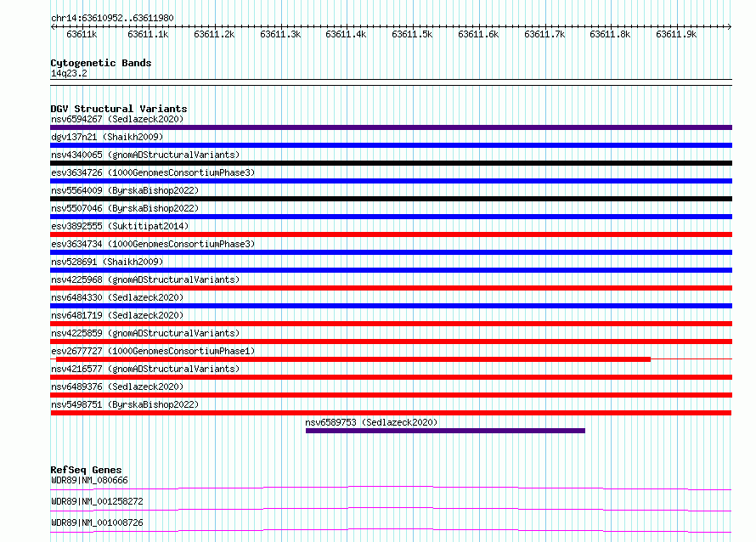Click the blue bar under esv3634734
Screen dimensions: 756x542
(x=391, y=252)
